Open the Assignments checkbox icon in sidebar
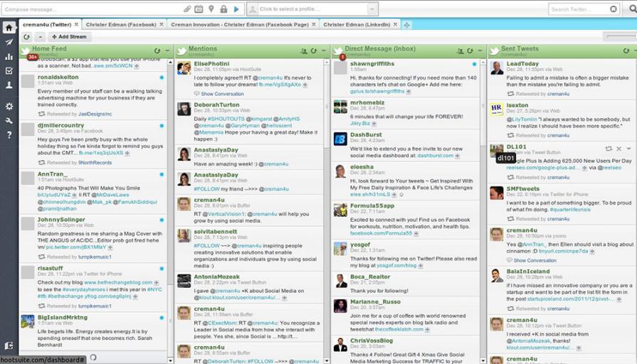Image resolution: width=637 pixels, height=364 pixels. tap(9, 71)
